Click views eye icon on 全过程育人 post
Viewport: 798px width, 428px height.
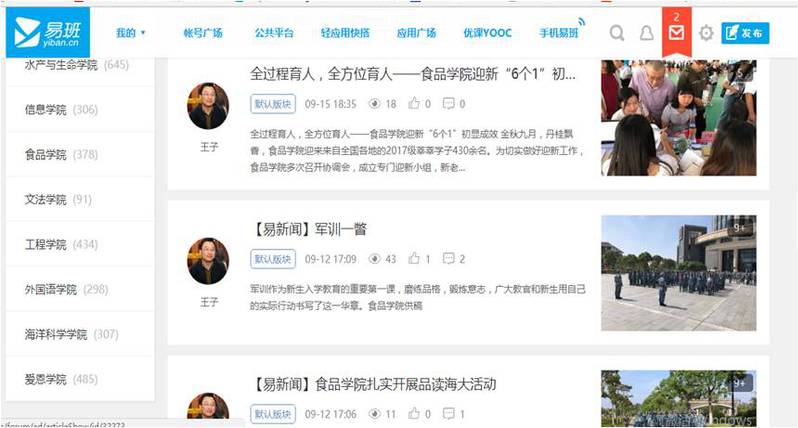375,103
